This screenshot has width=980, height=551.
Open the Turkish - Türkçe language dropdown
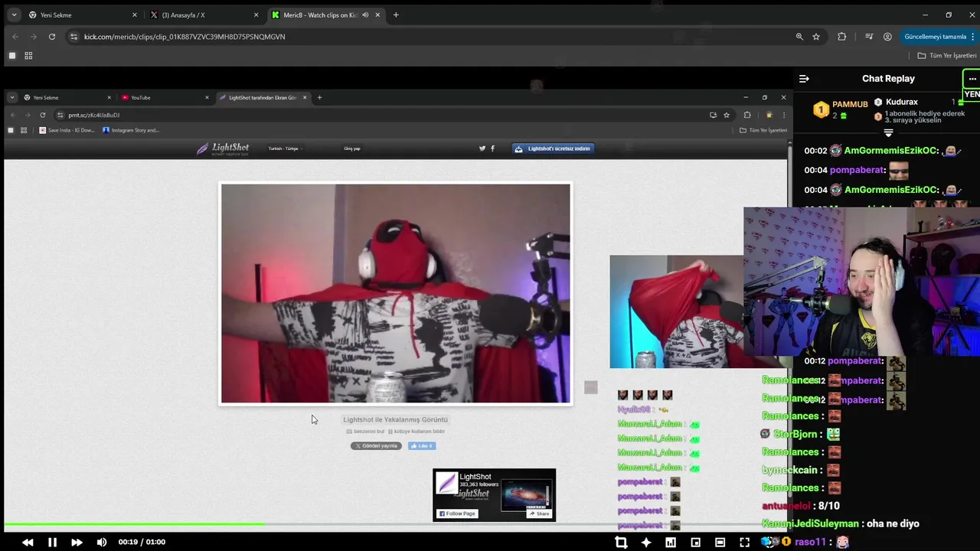pyautogui.click(x=285, y=148)
